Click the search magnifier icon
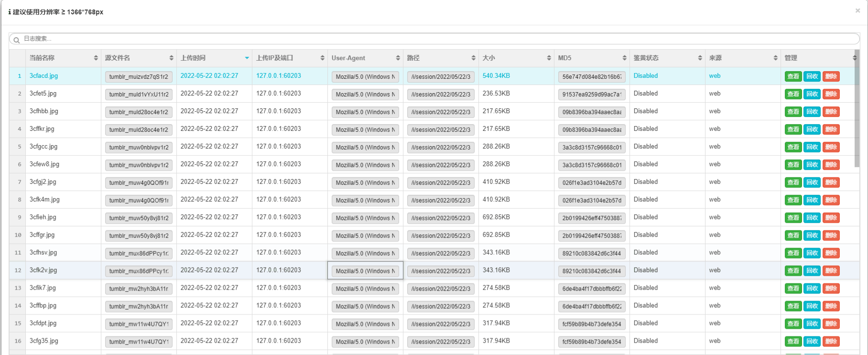The width and height of the screenshot is (868, 355). pos(16,40)
